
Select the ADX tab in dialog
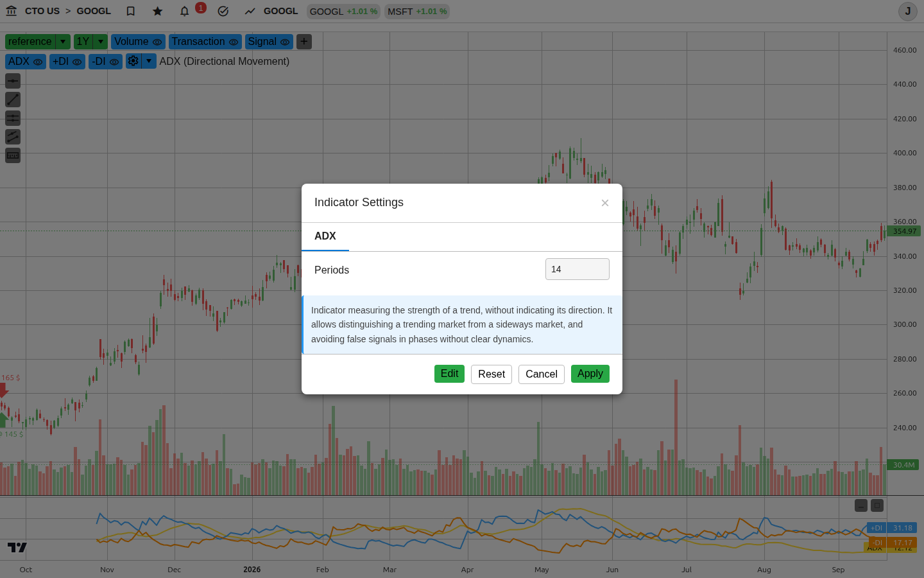pos(325,236)
